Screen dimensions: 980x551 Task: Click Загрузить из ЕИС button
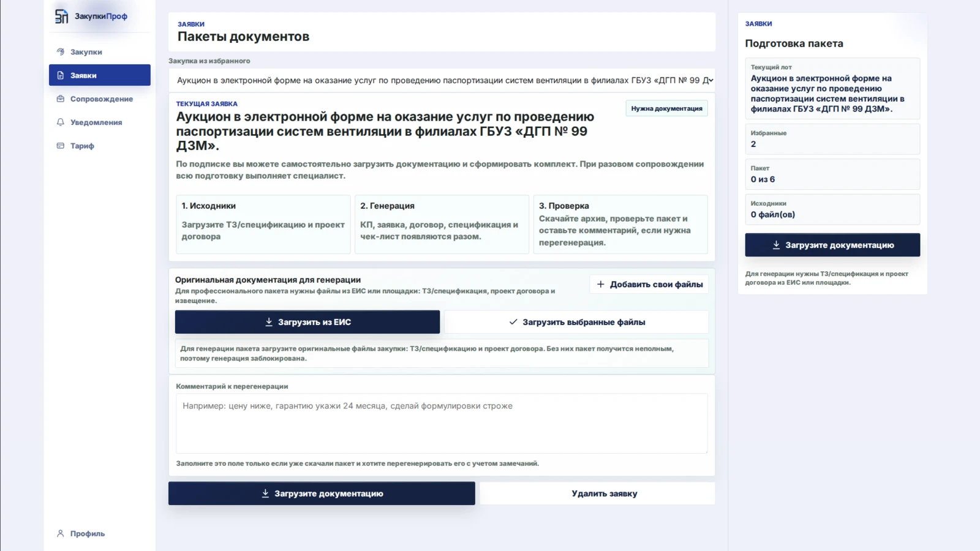coord(307,322)
